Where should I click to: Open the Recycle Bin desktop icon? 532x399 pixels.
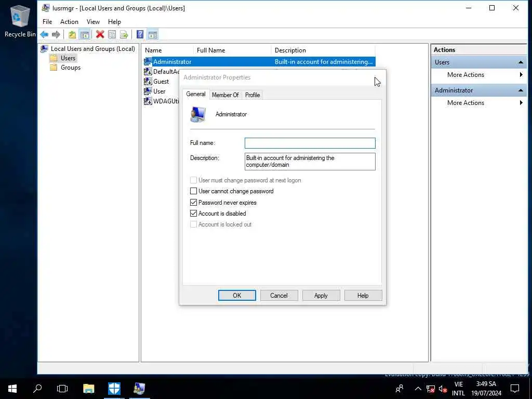tap(19, 21)
